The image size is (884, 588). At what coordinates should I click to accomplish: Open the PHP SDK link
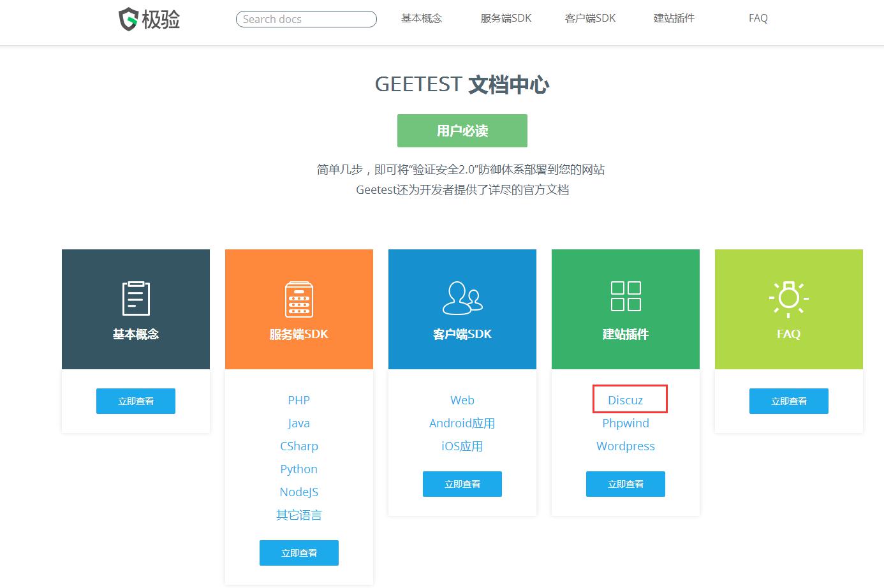coord(299,401)
